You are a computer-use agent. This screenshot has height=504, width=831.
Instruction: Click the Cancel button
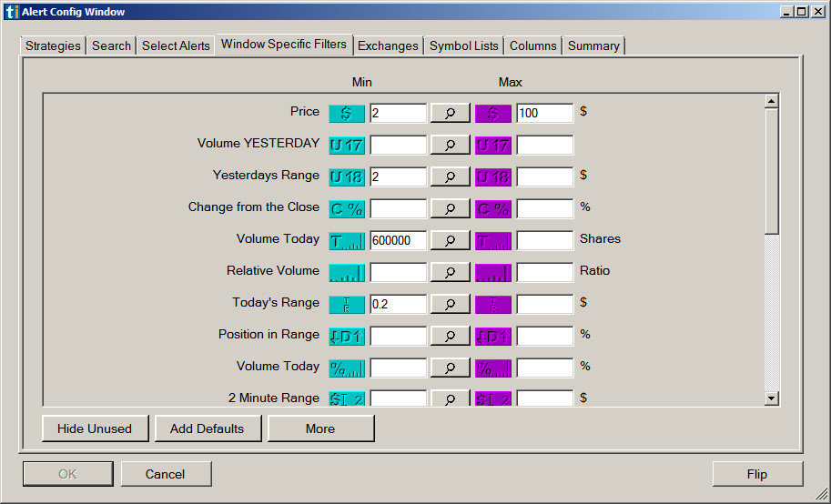coord(166,474)
